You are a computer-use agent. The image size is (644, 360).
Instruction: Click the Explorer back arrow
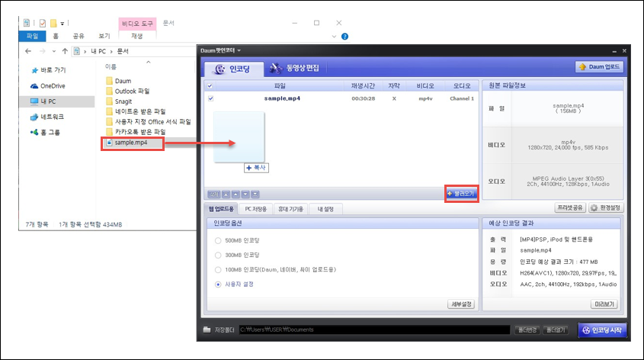coord(28,51)
